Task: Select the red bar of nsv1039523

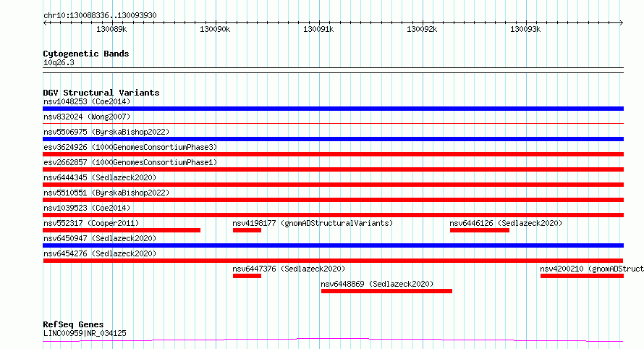Action: tap(333, 215)
